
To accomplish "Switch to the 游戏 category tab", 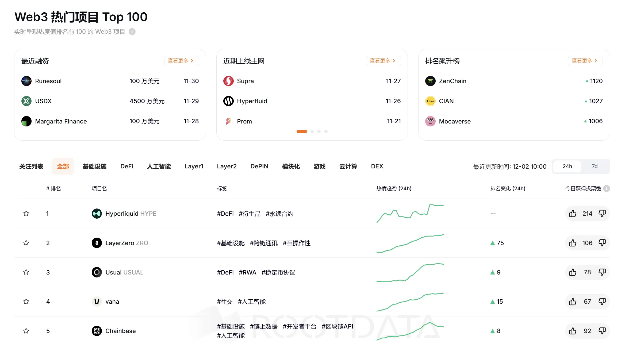I will pyautogui.click(x=319, y=166).
